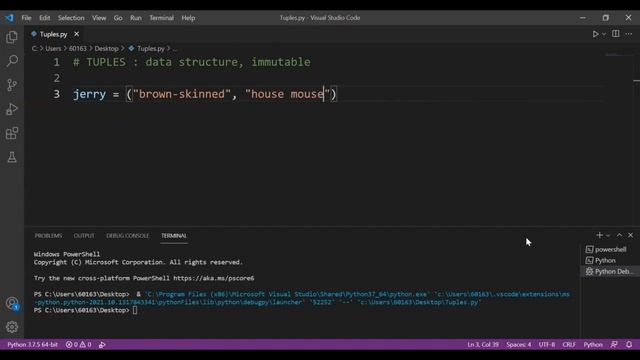
Task: Open the Run menu
Action: (136, 18)
